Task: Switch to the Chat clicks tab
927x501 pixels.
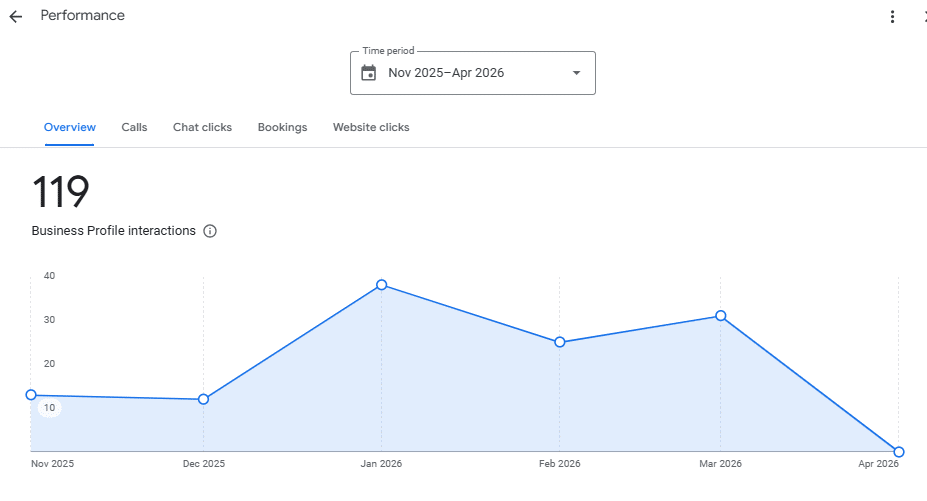Action: point(202,127)
